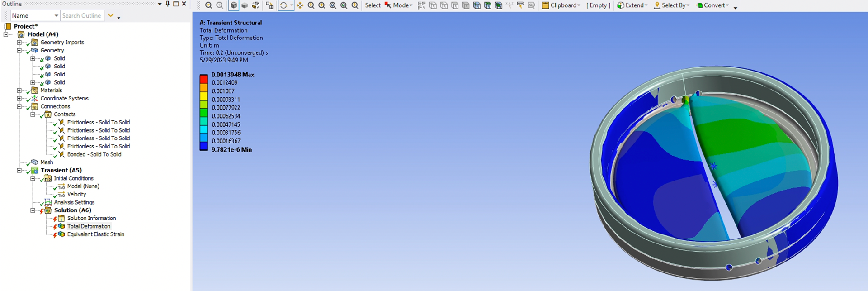
Task: Switch to Wireframe display mode
Action: [256, 5]
